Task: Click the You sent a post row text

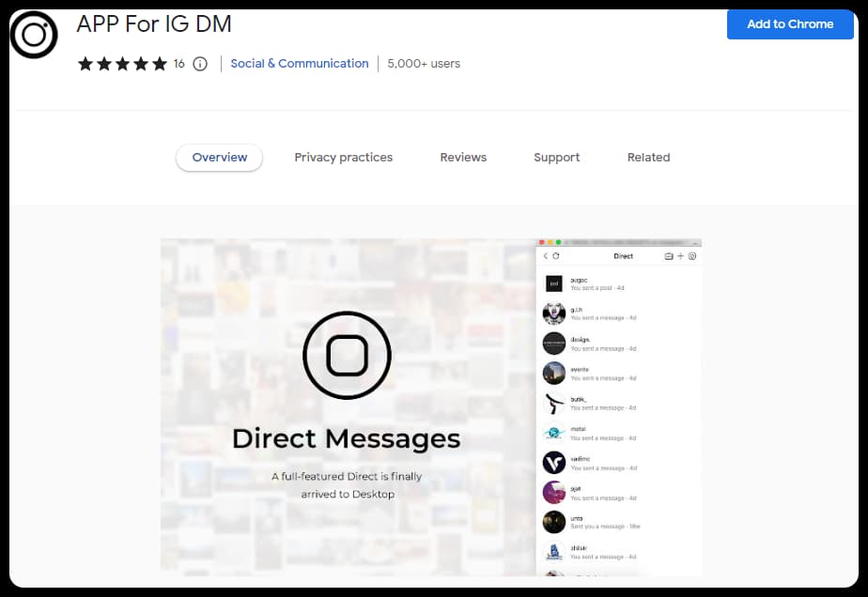Action: click(x=597, y=288)
